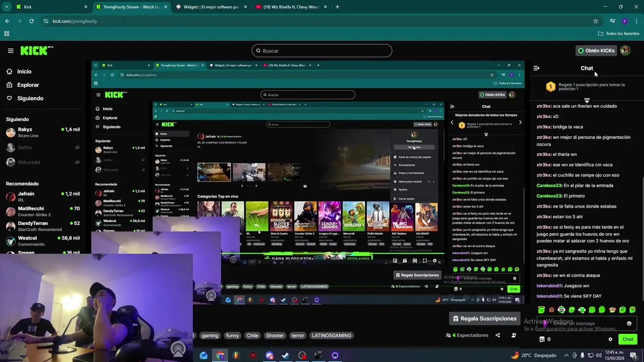Open Todos los favoritos bookmarks folder
This screenshot has width=644, height=362.
pos(618,34)
